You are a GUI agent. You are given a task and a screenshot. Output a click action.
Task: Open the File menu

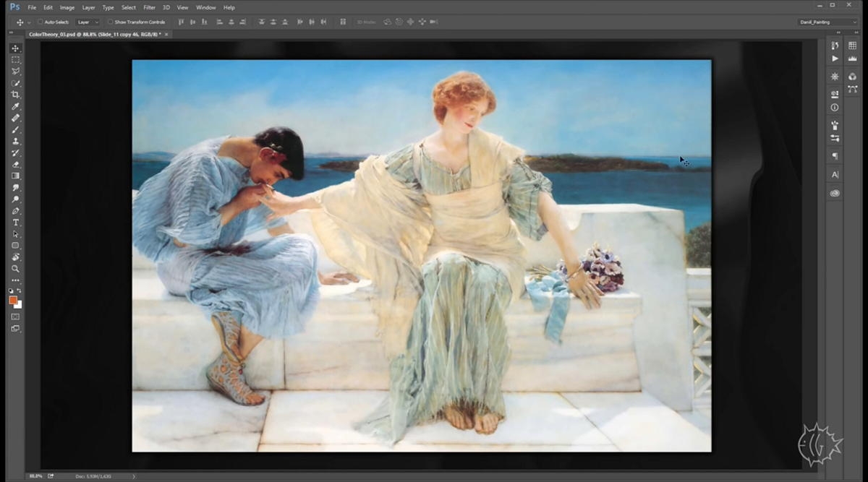pos(32,7)
